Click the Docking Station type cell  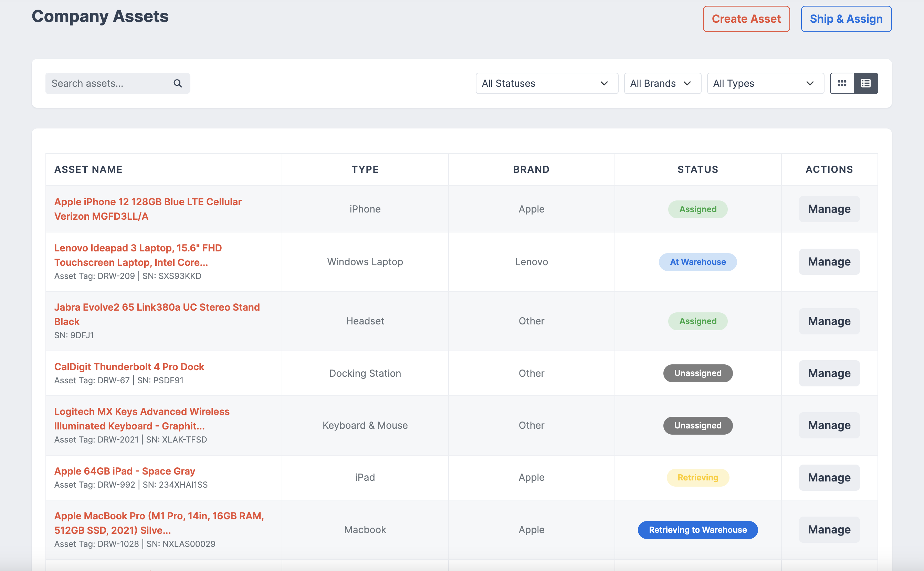pyautogui.click(x=365, y=373)
